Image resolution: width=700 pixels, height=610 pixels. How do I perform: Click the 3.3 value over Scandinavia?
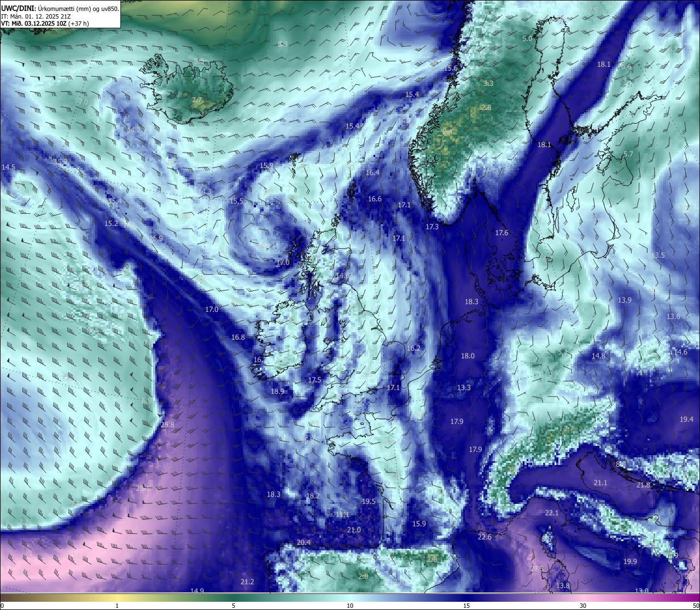click(x=488, y=83)
